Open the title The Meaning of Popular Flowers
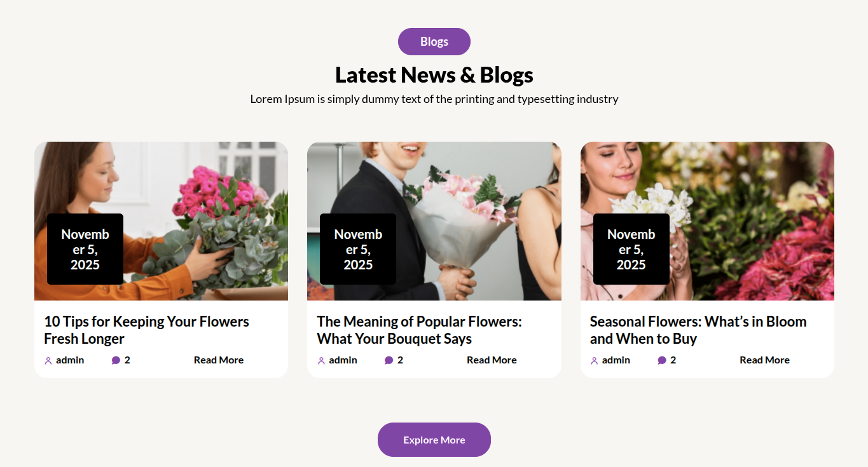Screen dimensions: 868x467 419,330
